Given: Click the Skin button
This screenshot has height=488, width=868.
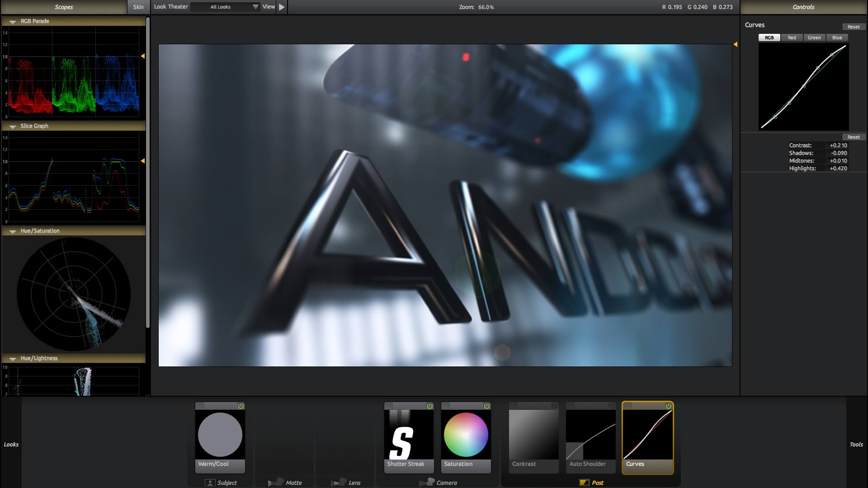Looking at the screenshot, I should 138,7.
